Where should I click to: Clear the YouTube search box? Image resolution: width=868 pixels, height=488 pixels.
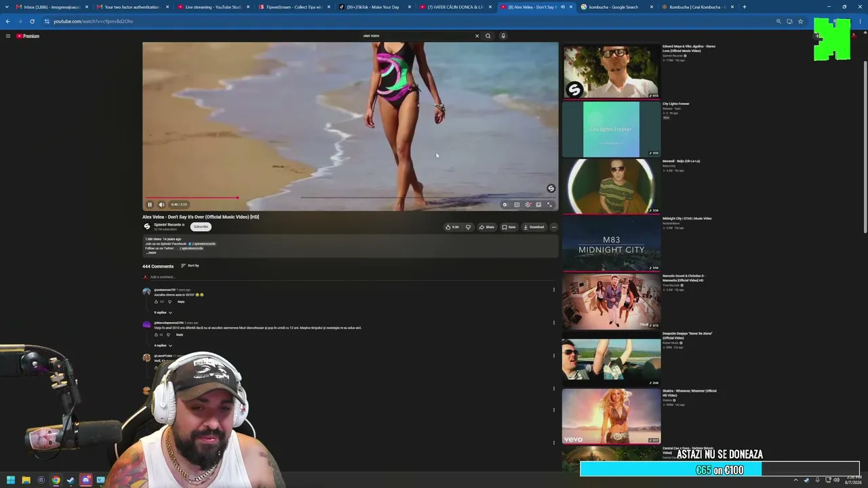coord(477,36)
